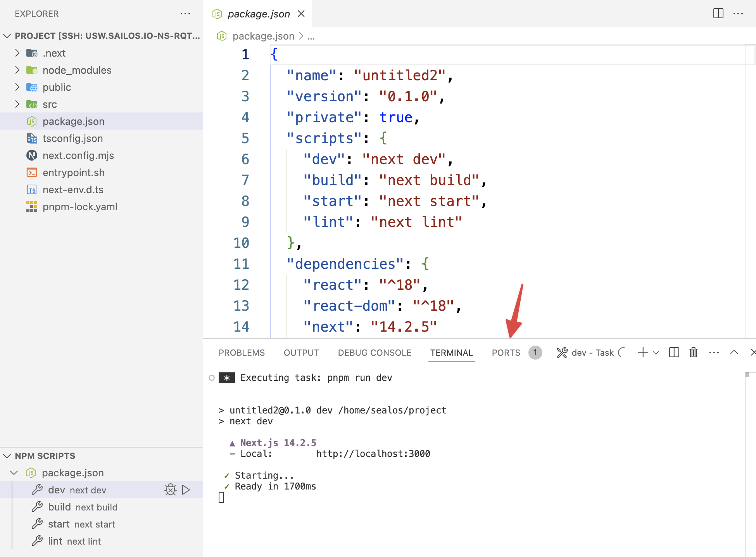Click Explorer Views and More Actions ellipsis
This screenshot has height=557, width=756.
(185, 14)
